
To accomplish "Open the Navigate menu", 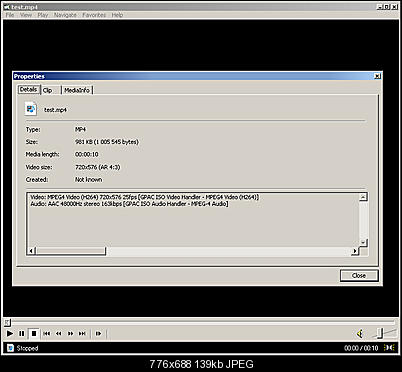I will 65,15.
